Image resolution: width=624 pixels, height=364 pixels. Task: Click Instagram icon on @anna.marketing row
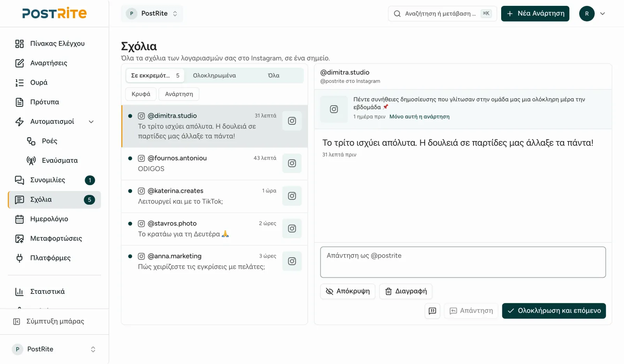pos(292,261)
